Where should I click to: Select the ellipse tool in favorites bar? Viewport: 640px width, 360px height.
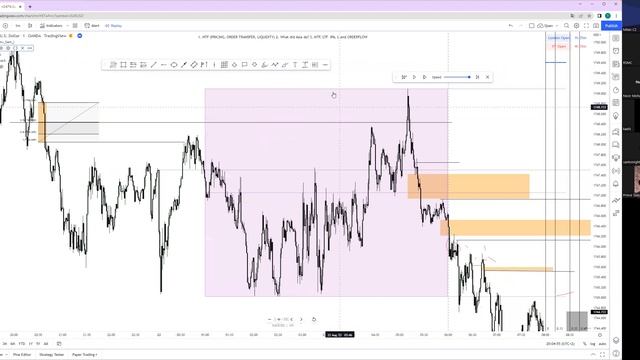click(174, 65)
